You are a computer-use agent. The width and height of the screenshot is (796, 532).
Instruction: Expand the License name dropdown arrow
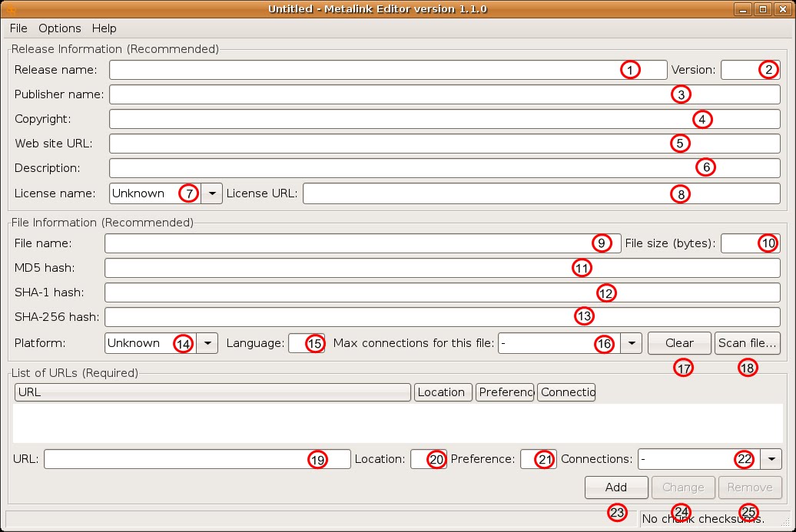click(x=212, y=193)
